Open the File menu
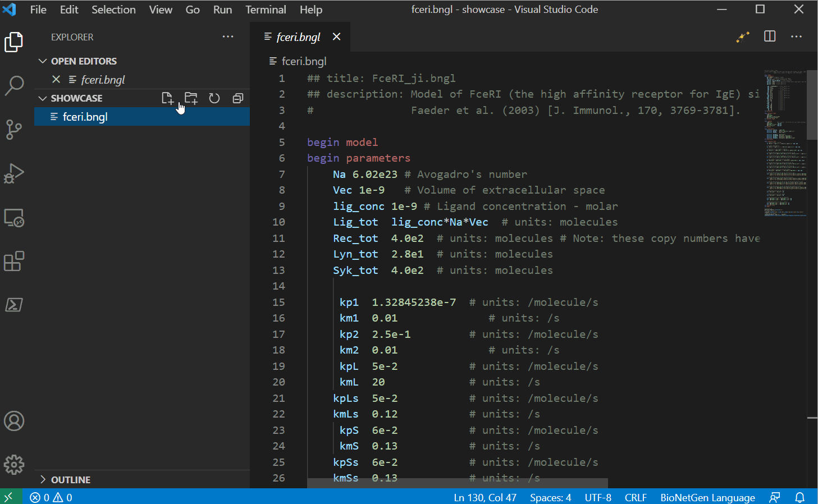 click(x=38, y=10)
